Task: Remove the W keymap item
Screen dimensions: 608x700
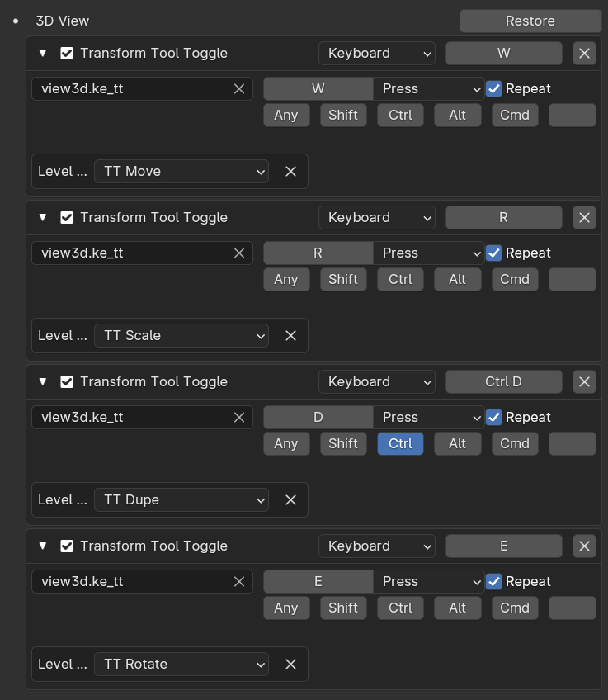Action: (x=584, y=54)
